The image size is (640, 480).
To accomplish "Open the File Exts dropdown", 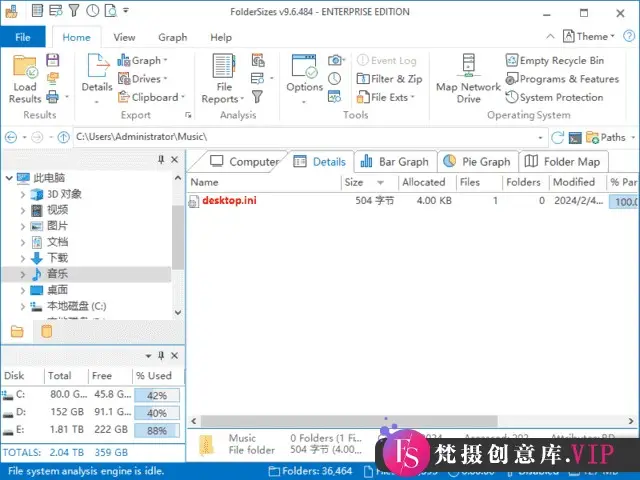I will click(385, 97).
